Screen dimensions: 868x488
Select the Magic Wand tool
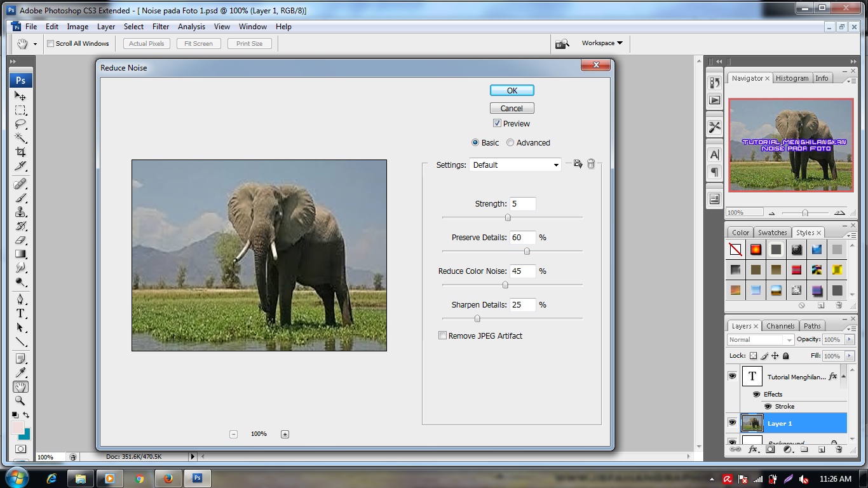(20, 138)
